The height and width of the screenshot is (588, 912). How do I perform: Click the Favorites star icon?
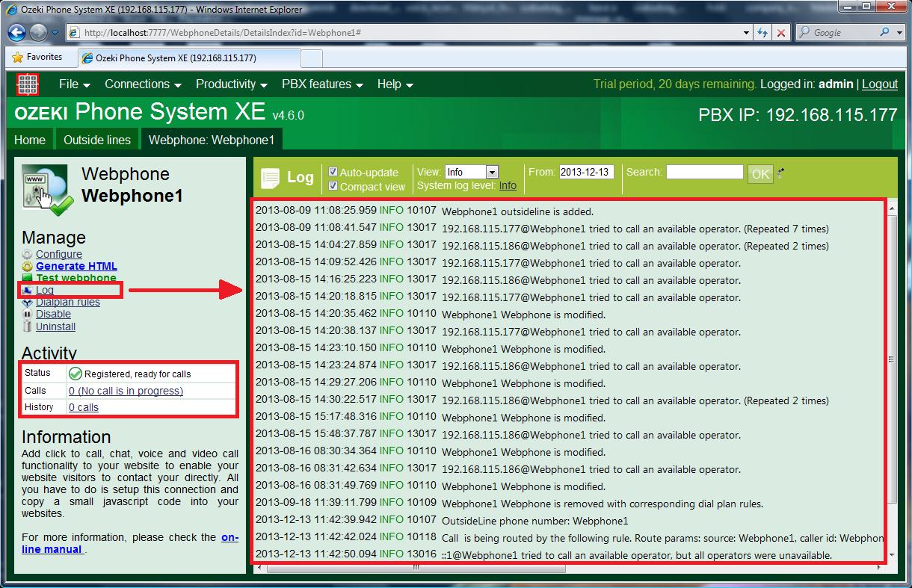point(18,58)
